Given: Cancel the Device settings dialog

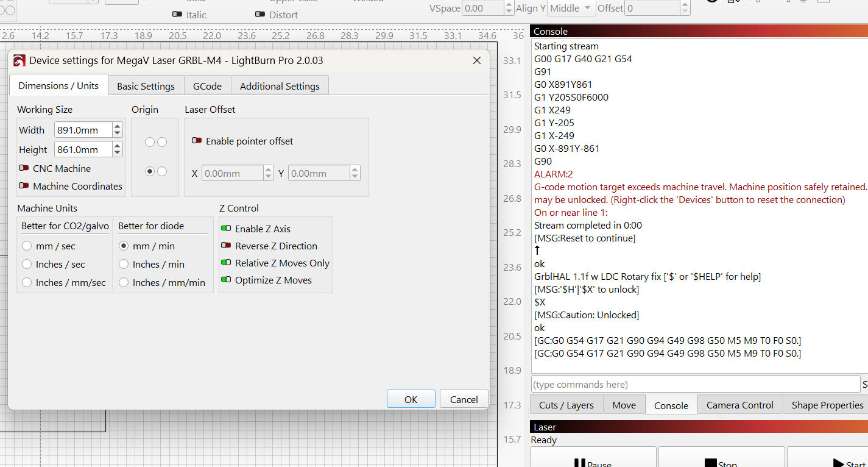Looking at the screenshot, I should point(464,399).
